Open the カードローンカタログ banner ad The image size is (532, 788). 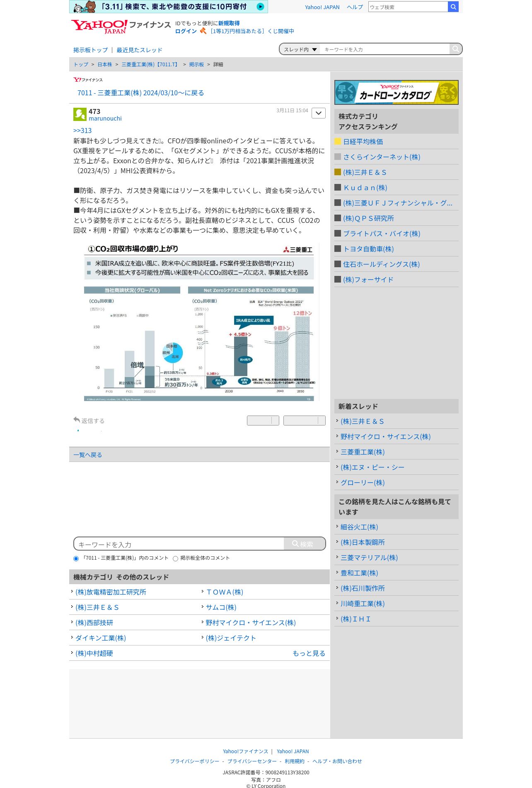(396, 92)
